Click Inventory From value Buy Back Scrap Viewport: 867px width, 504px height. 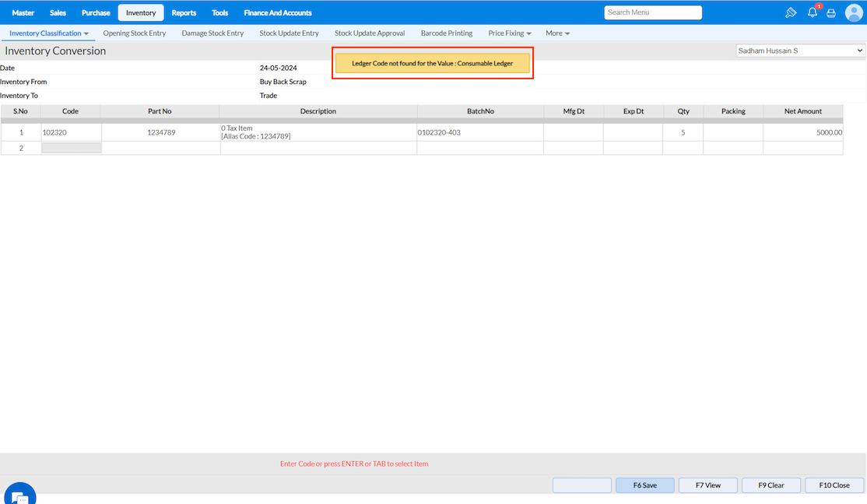point(283,82)
